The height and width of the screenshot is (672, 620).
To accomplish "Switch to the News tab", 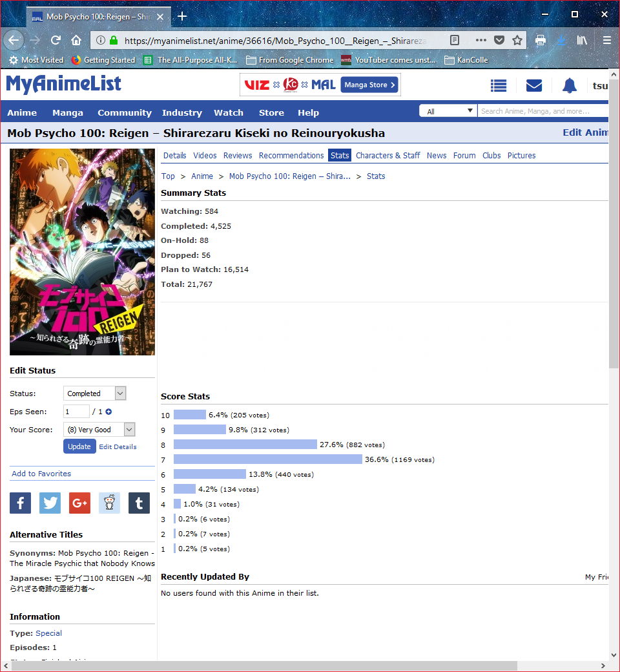I will tap(437, 156).
